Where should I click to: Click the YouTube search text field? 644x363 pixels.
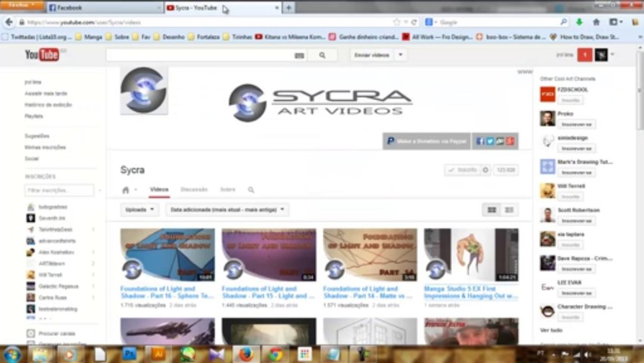[199, 55]
